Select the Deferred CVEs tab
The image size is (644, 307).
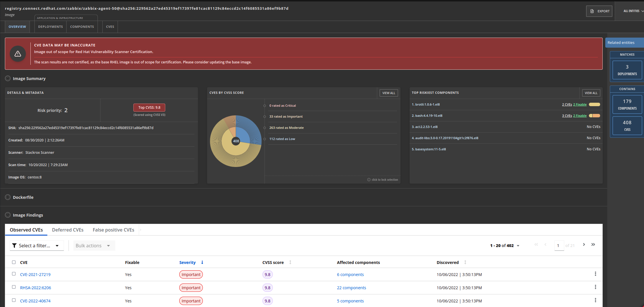(x=68, y=230)
